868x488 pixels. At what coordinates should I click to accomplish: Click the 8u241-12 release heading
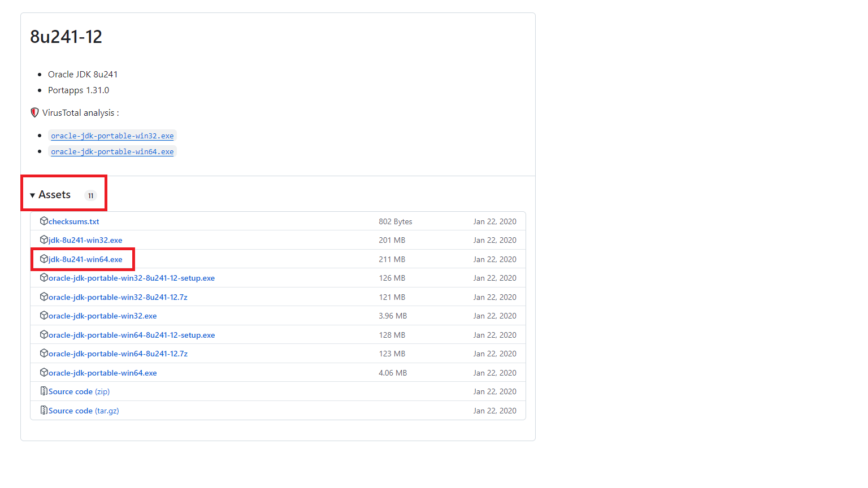click(66, 37)
